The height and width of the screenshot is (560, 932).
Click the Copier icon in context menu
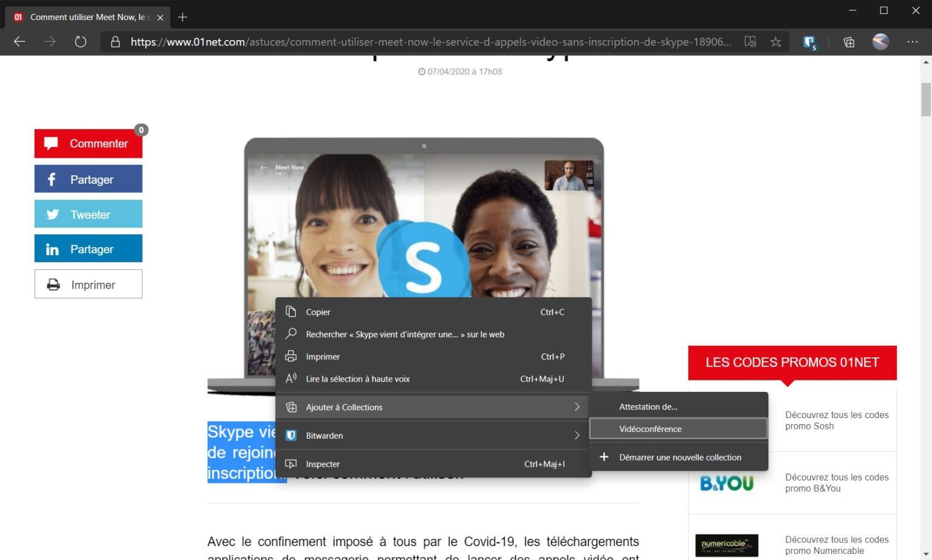click(x=291, y=312)
